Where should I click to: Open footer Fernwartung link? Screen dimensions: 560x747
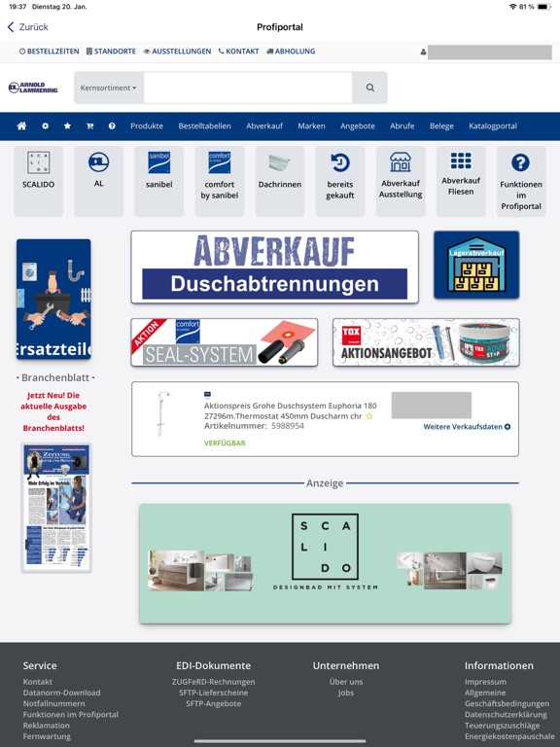point(47,736)
